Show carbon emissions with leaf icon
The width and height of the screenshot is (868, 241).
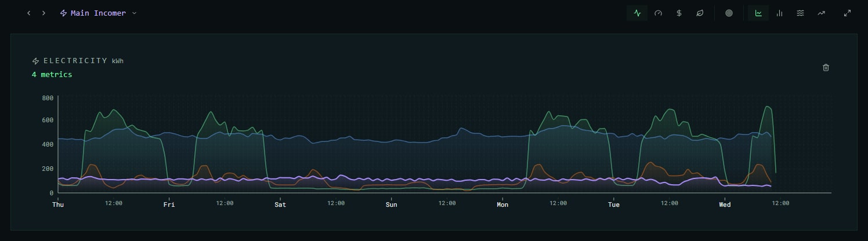pyautogui.click(x=700, y=13)
